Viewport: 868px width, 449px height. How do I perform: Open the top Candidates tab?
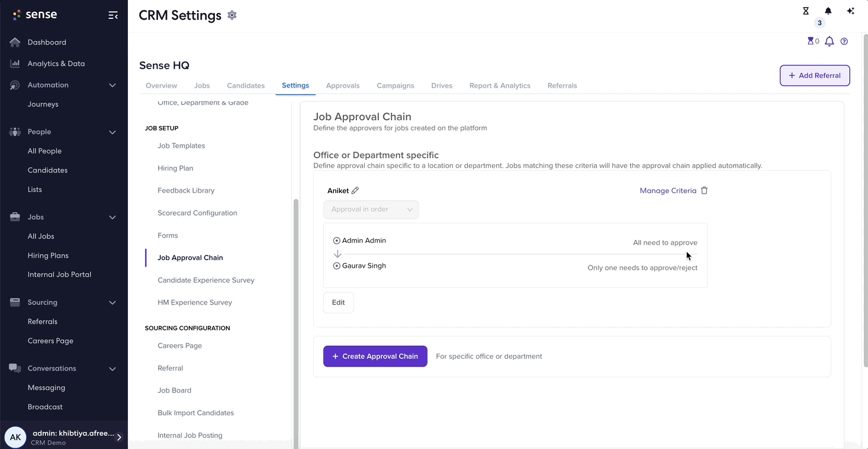tap(246, 86)
